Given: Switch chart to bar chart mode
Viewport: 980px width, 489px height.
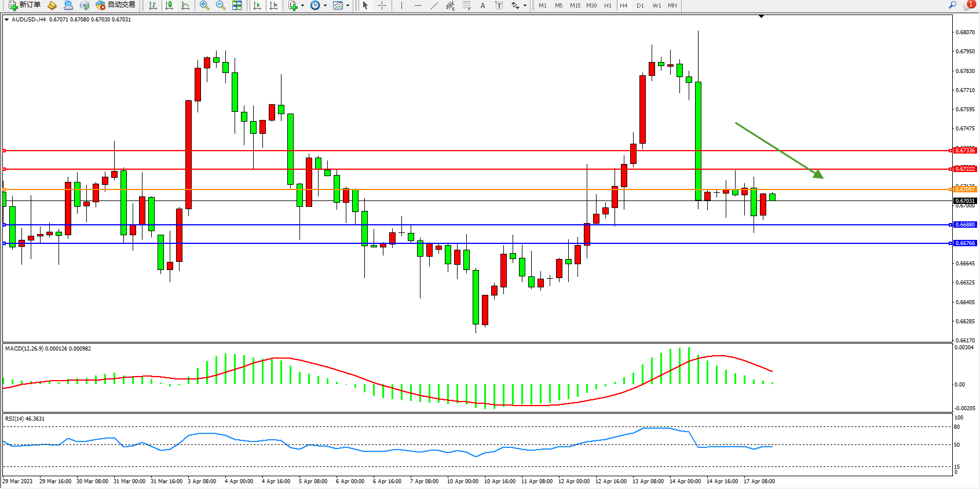Looking at the screenshot, I should (x=153, y=5).
